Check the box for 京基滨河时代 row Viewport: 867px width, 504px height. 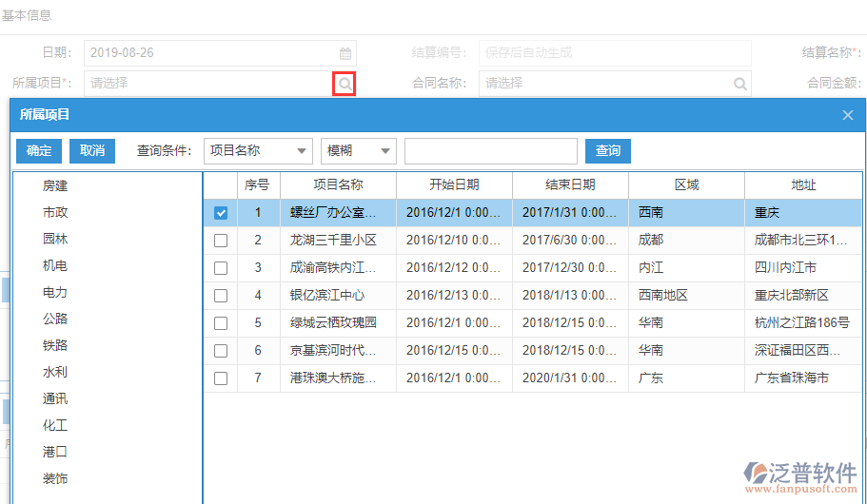pos(221,351)
